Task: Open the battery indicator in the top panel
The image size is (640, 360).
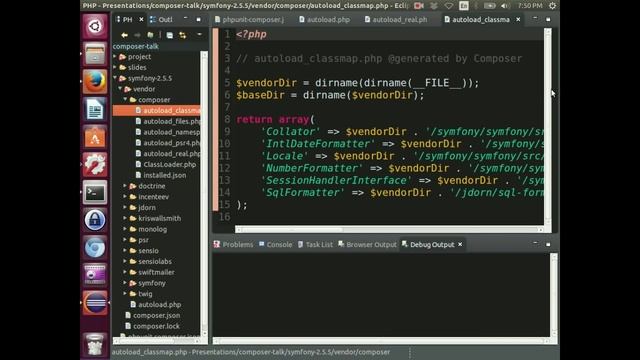Action: tap(489, 6)
